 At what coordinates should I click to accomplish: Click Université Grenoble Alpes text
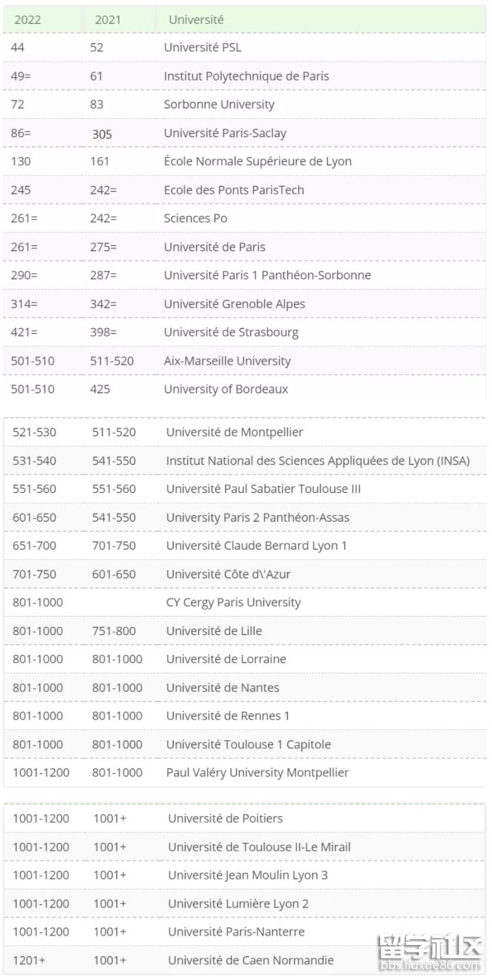coord(235,304)
